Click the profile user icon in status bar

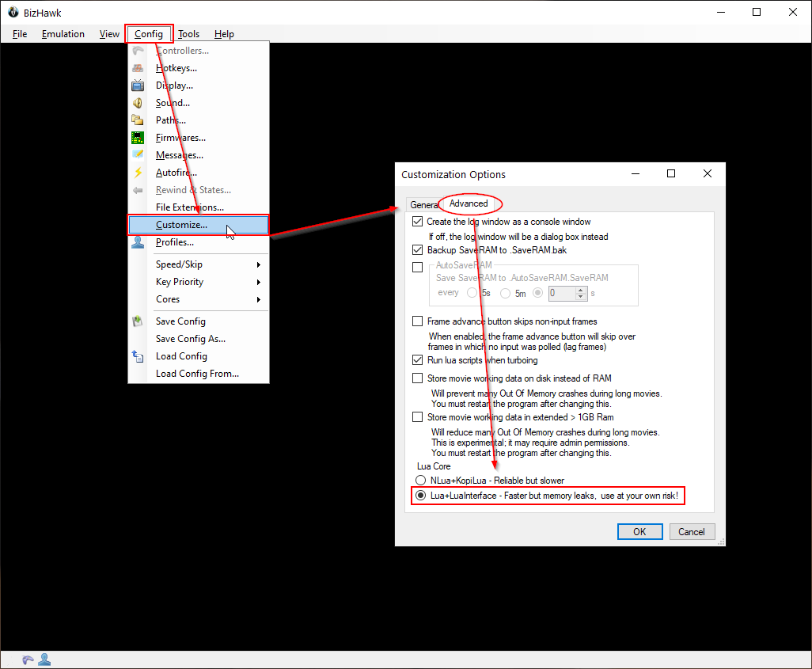tap(44, 659)
